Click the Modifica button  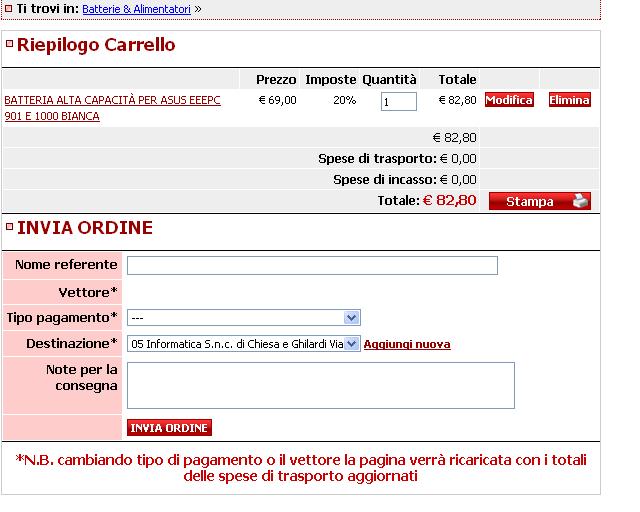pos(509,100)
